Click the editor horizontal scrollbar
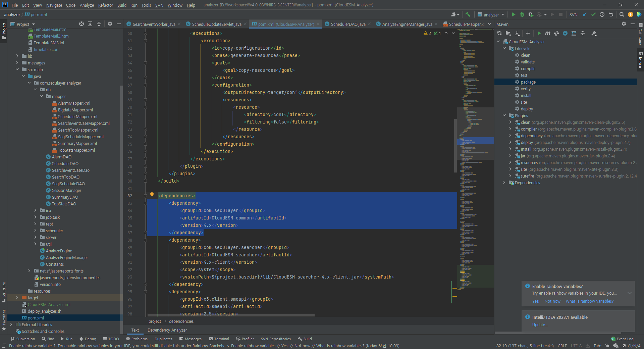644x349 pixels. pyautogui.click(x=231, y=315)
